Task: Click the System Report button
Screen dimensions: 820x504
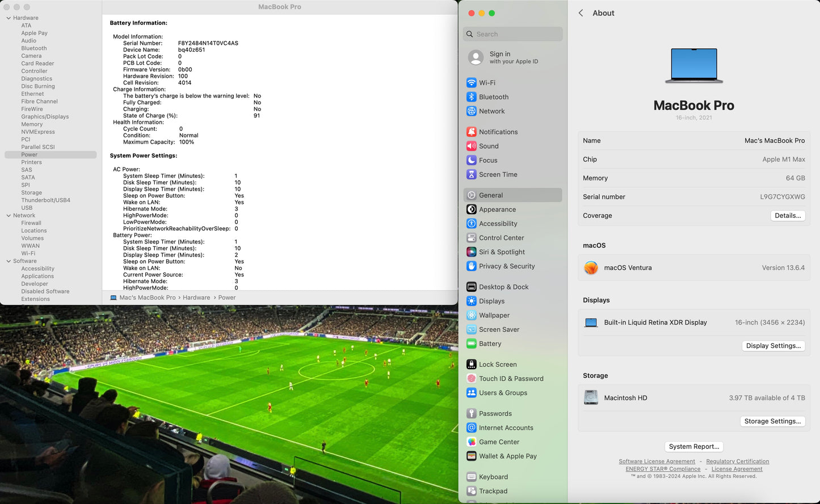Action: pyautogui.click(x=694, y=447)
